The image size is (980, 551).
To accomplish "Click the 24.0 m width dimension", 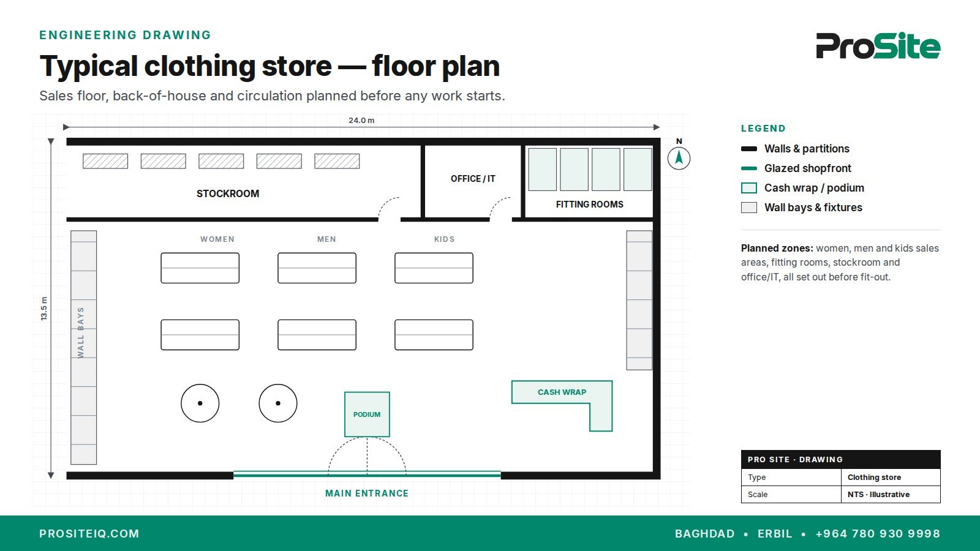I will (361, 121).
